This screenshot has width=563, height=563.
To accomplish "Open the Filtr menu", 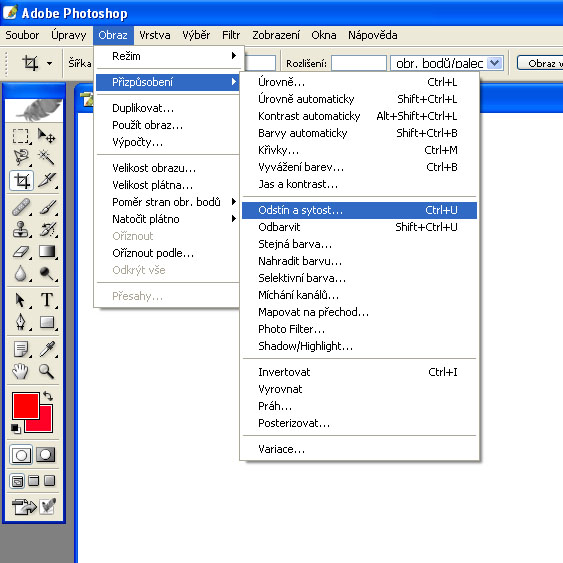I will click(x=231, y=35).
